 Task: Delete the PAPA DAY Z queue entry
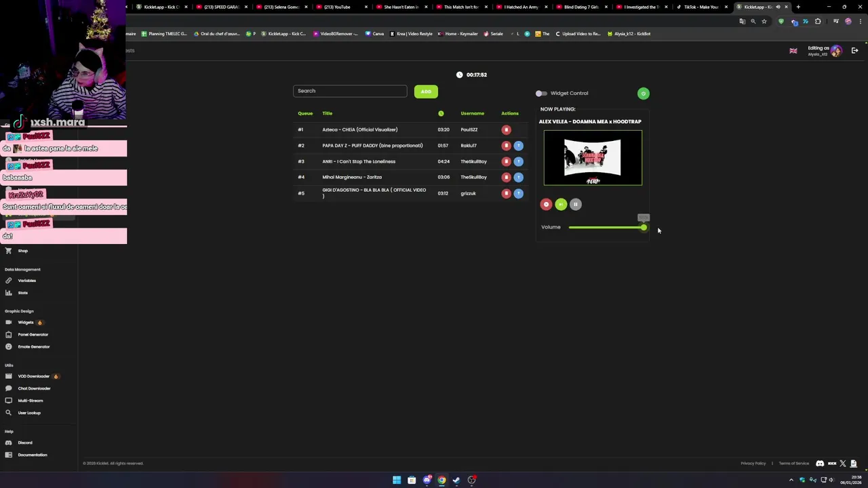(x=506, y=146)
